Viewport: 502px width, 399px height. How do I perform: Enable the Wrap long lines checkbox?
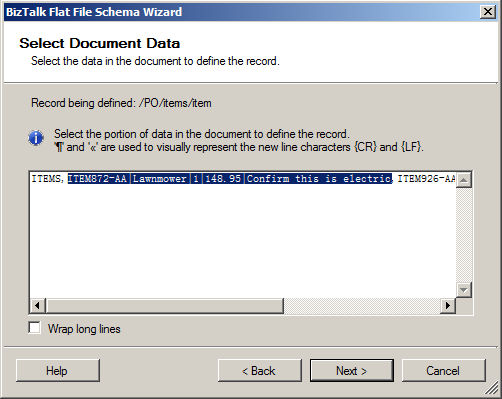[35, 328]
